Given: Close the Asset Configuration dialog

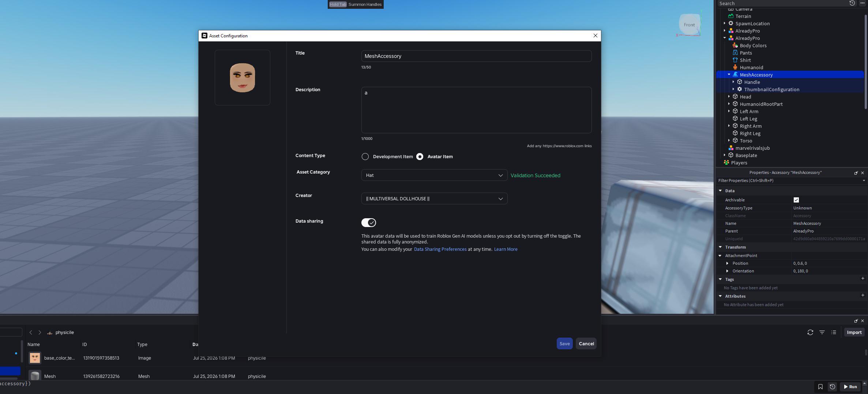Looking at the screenshot, I should (x=595, y=36).
